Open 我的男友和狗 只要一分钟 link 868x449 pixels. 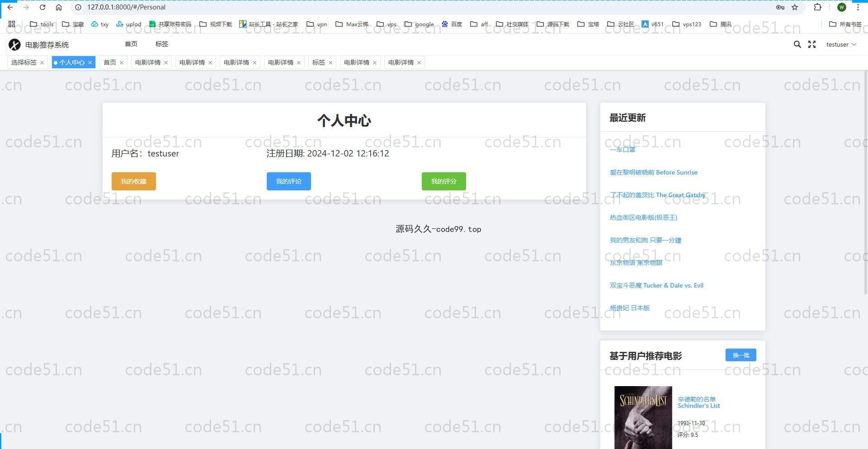pyautogui.click(x=646, y=240)
